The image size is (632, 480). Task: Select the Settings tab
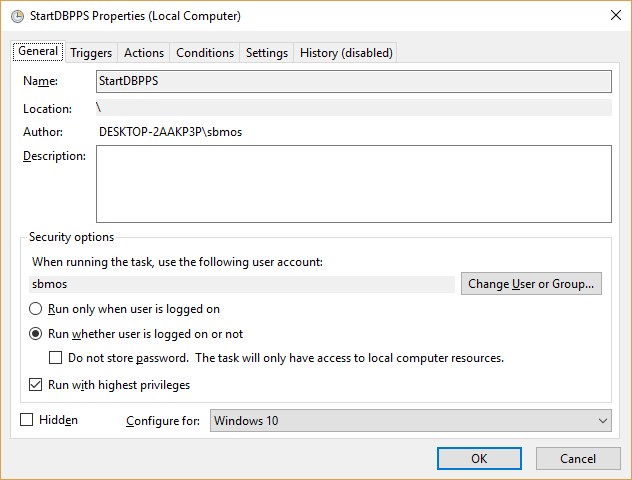tap(267, 53)
